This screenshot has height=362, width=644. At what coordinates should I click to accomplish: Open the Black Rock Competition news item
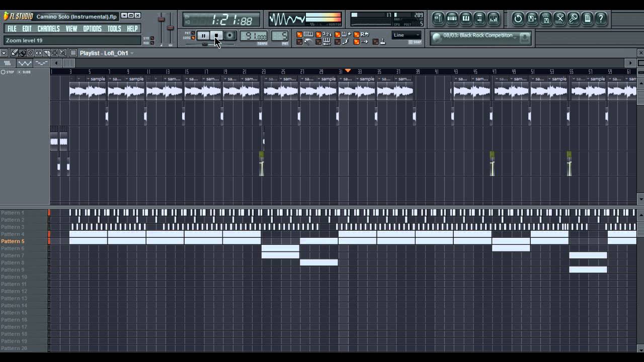(x=478, y=36)
